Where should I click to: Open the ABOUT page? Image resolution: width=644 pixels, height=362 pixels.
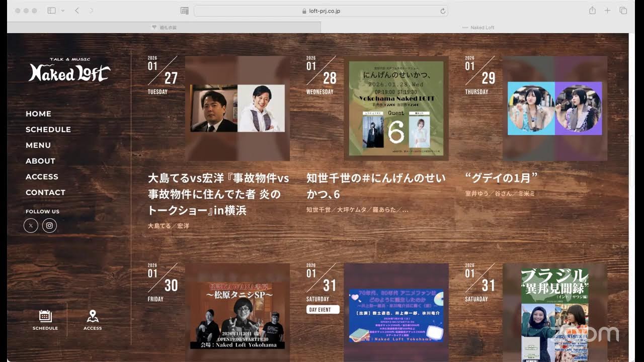point(40,161)
